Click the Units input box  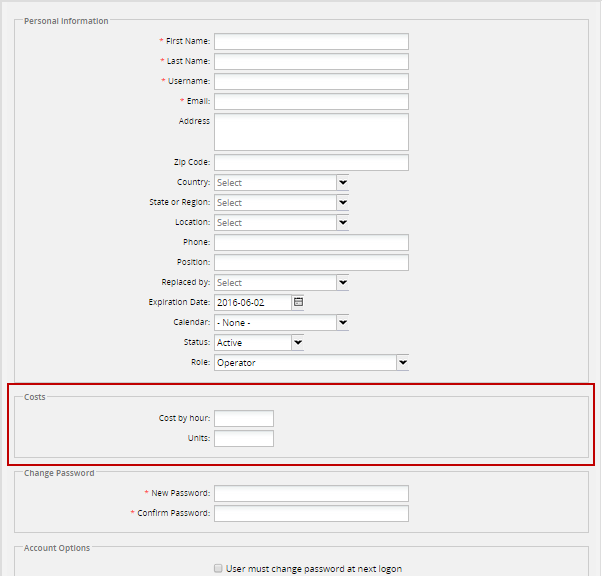[243, 439]
